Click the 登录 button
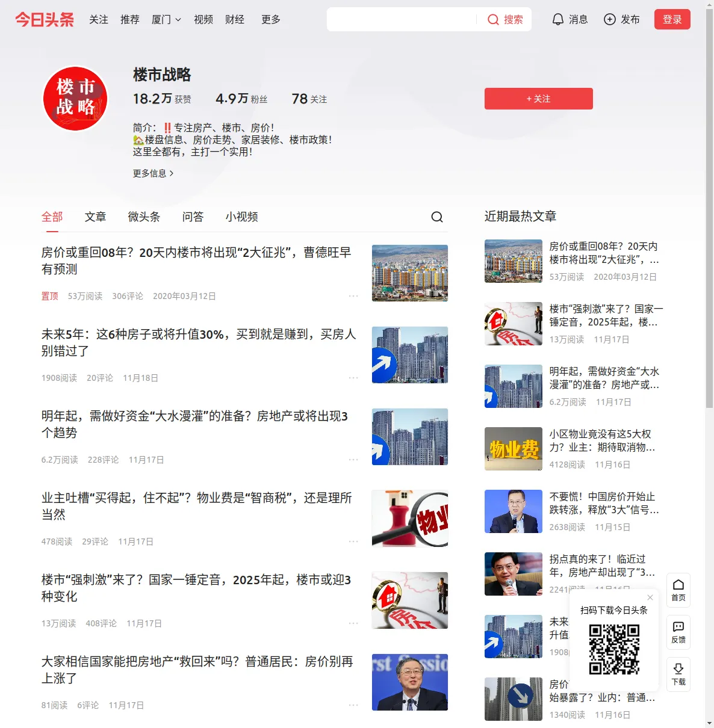This screenshot has height=728, width=714. [672, 19]
